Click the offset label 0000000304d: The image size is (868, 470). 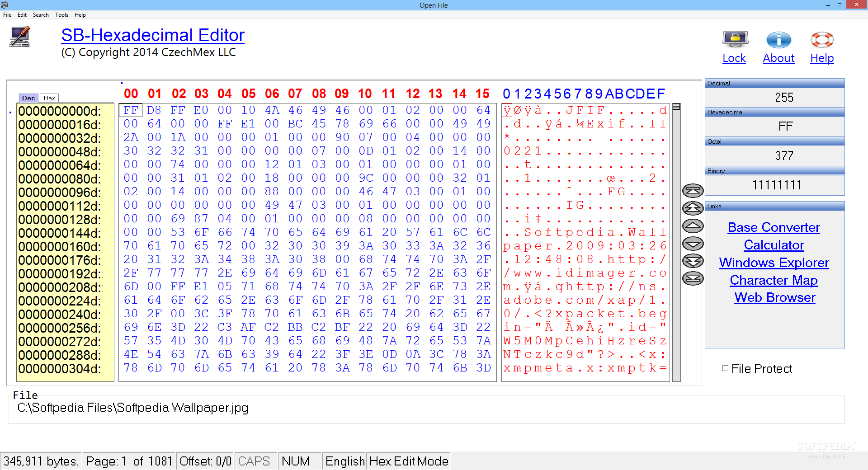coord(60,369)
